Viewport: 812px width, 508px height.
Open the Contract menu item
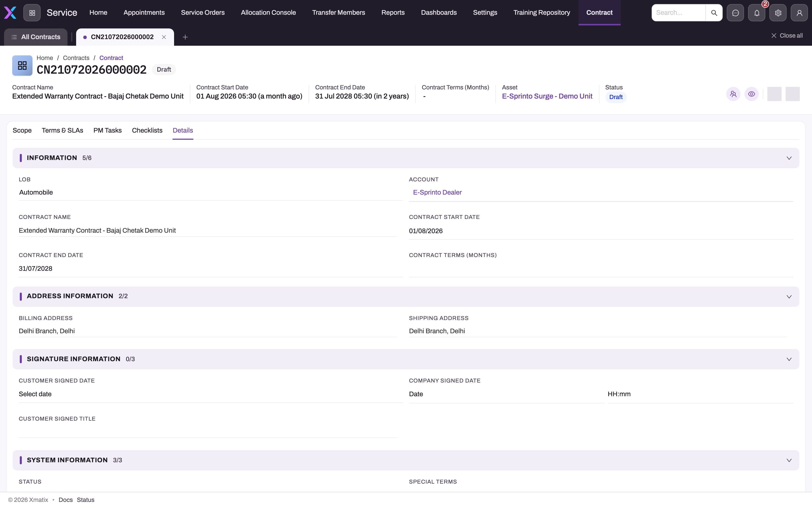pos(599,12)
